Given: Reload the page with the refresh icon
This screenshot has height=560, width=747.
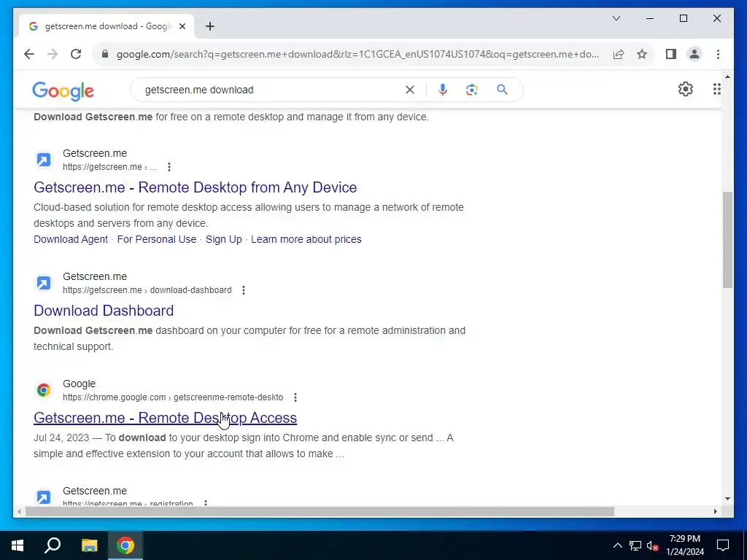Looking at the screenshot, I should click(x=76, y=54).
